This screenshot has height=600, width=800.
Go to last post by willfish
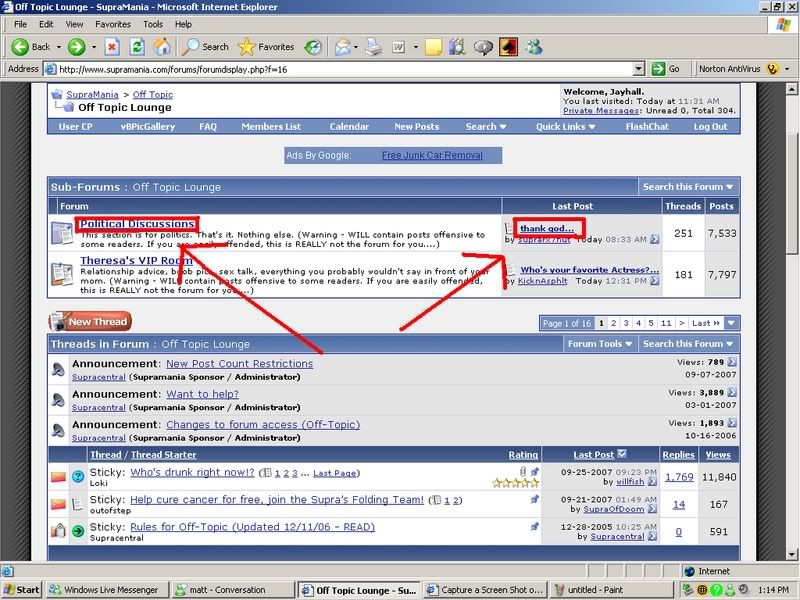pyautogui.click(x=652, y=482)
